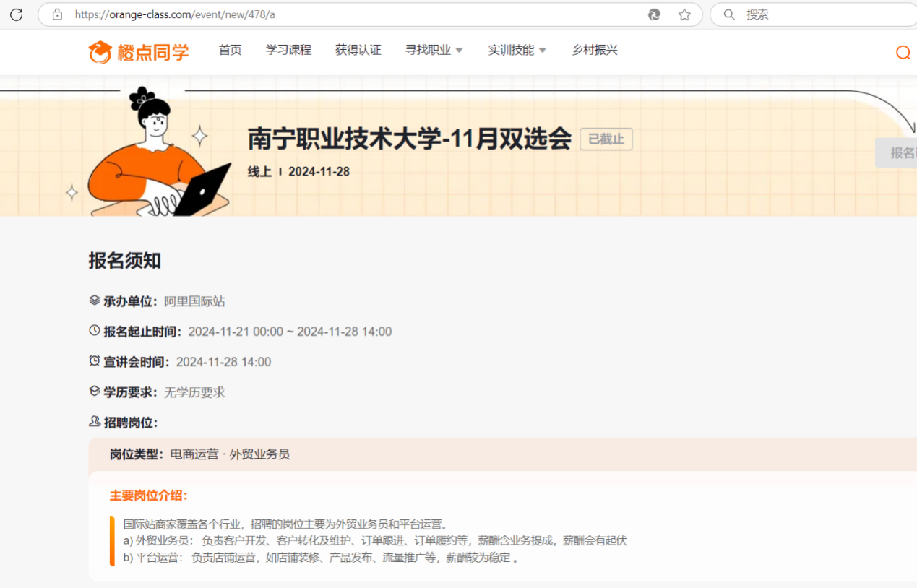
Task: Expand the 寻找职业 dropdown menu
Action: [434, 50]
